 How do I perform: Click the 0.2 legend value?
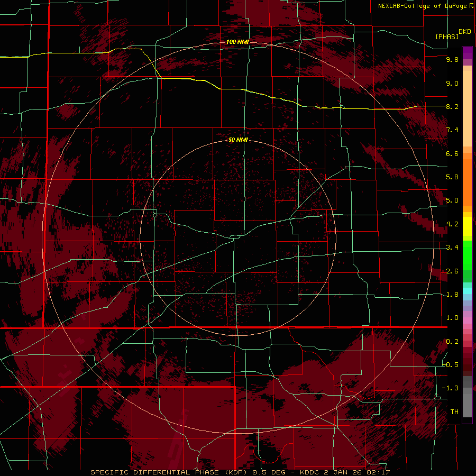[452, 342]
